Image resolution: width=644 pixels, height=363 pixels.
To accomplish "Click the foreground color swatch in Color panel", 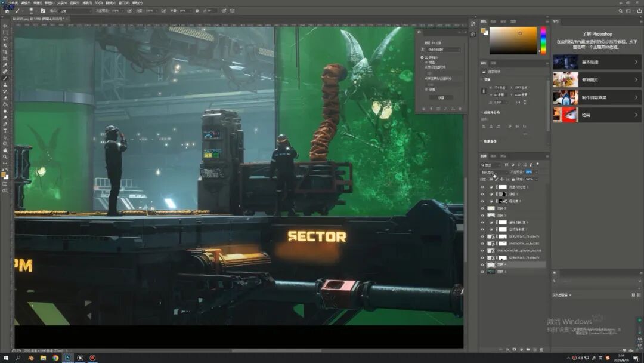I will (x=484, y=31).
